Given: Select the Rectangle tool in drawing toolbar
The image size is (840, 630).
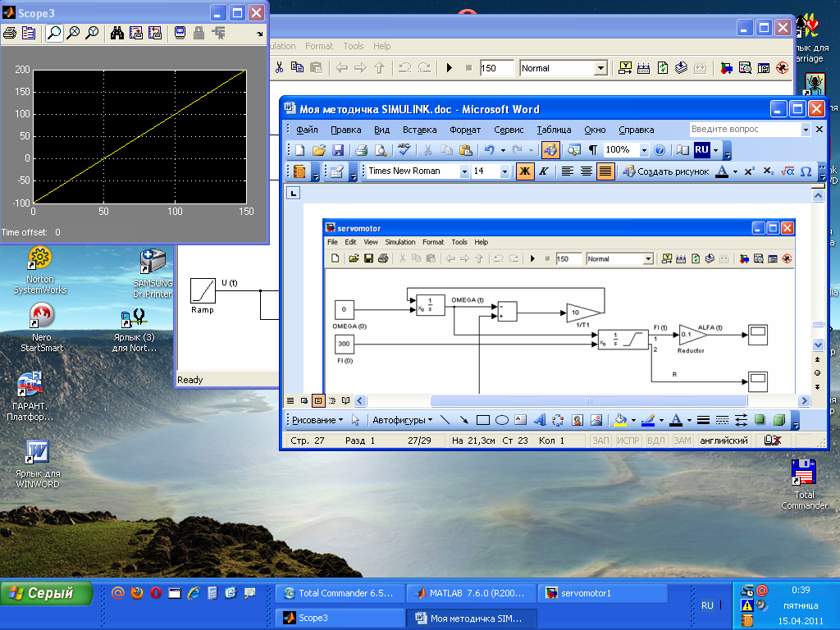Looking at the screenshot, I should click(x=482, y=420).
